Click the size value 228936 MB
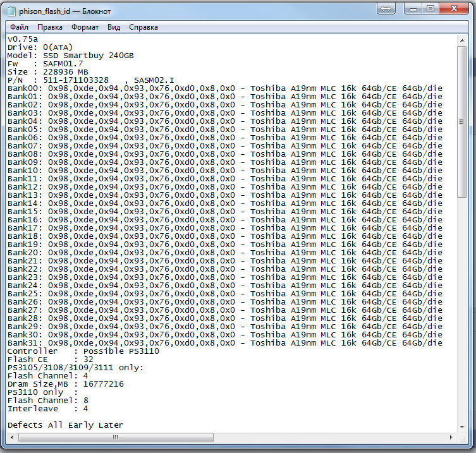This screenshot has width=476, height=453. point(66,72)
